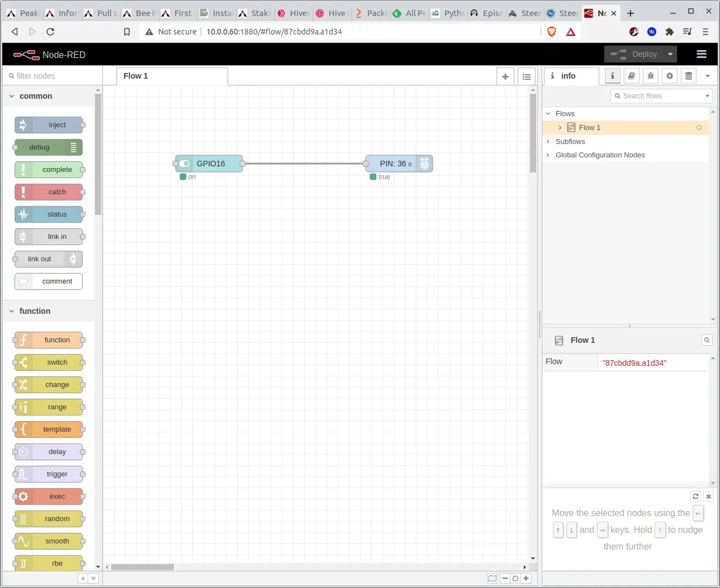Open configuration nodes sidebar tab
The image size is (720, 588).
[x=669, y=76]
